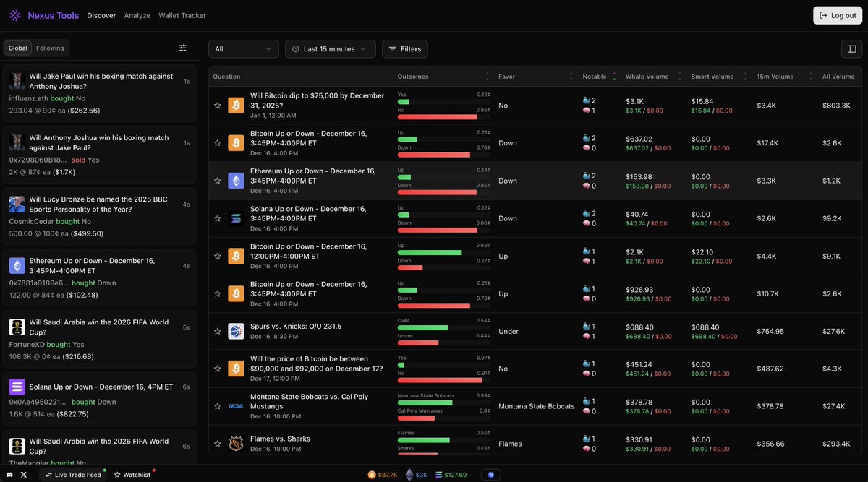Click the Bitcoin $87.7K price ticker
Viewport: 868px width, 482px height.
(x=383, y=475)
